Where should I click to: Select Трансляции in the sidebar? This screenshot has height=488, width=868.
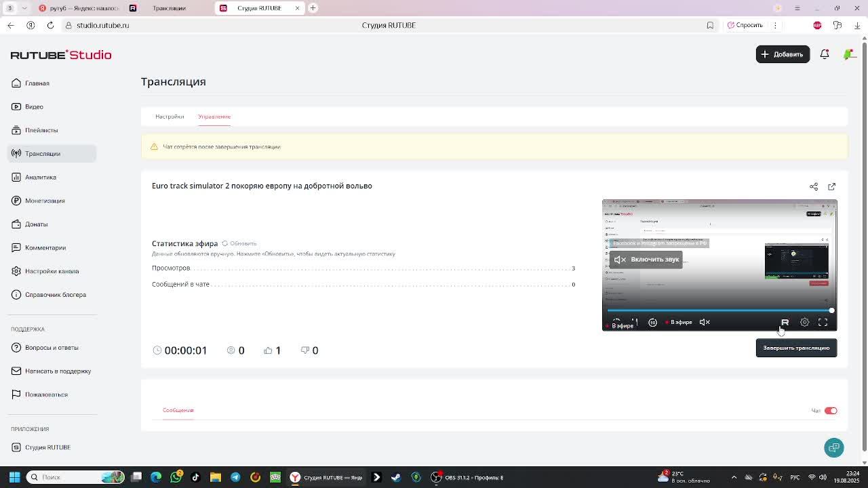coord(52,154)
